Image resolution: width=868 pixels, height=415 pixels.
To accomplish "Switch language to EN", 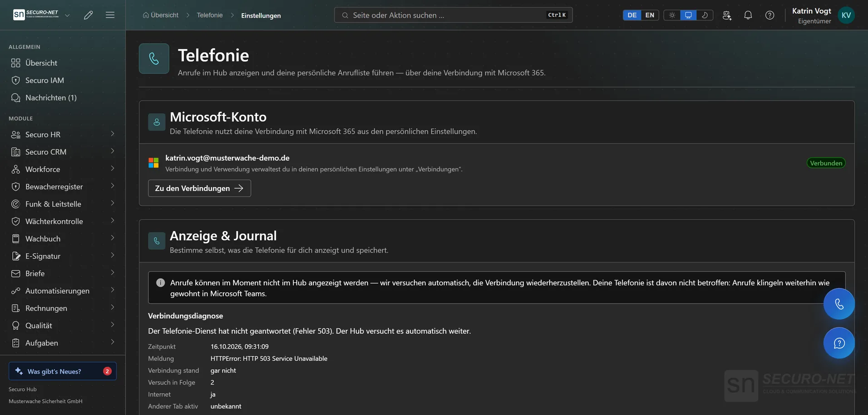I will click(650, 15).
